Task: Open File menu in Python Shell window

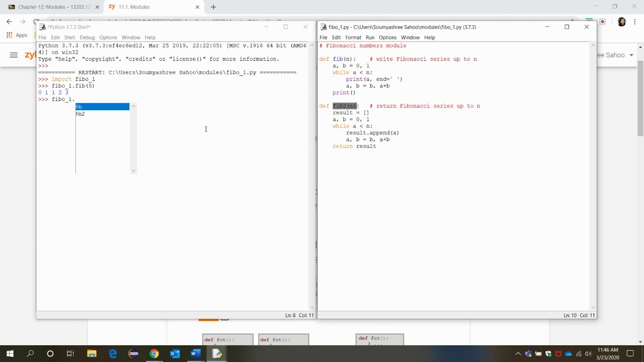Action: pyautogui.click(x=42, y=37)
